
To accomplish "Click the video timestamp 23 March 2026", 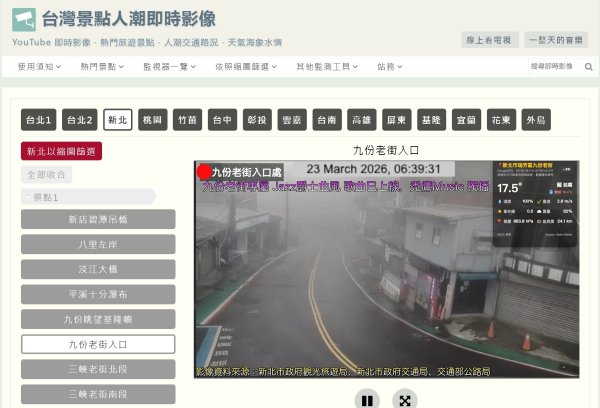I will pyautogui.click(x=373, y=169).
